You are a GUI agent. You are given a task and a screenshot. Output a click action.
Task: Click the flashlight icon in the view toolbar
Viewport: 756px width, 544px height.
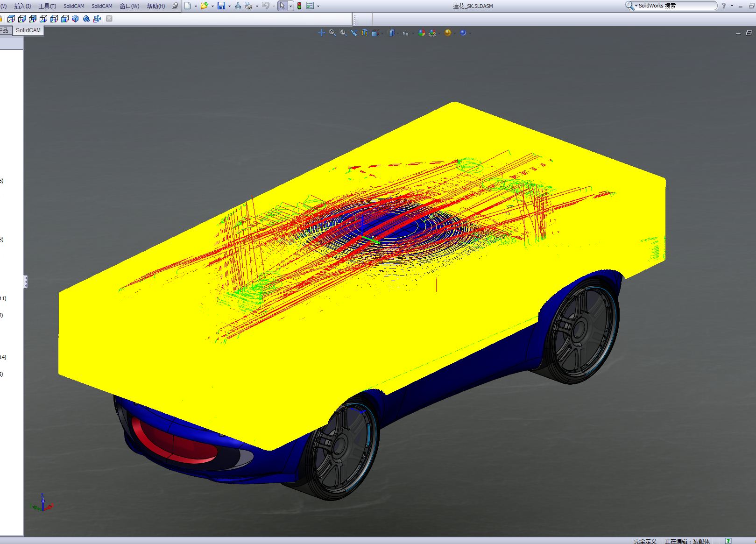click(353, 33)
